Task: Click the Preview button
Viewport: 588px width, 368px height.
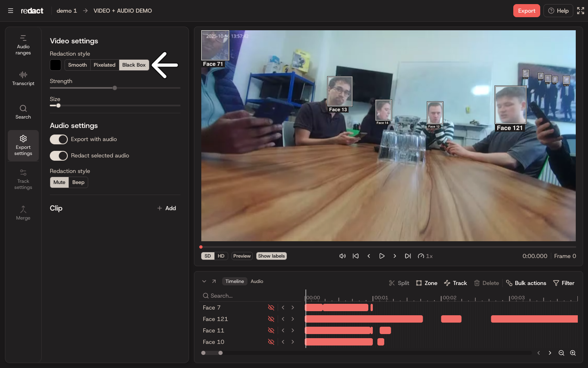Action: click(242, 256)
